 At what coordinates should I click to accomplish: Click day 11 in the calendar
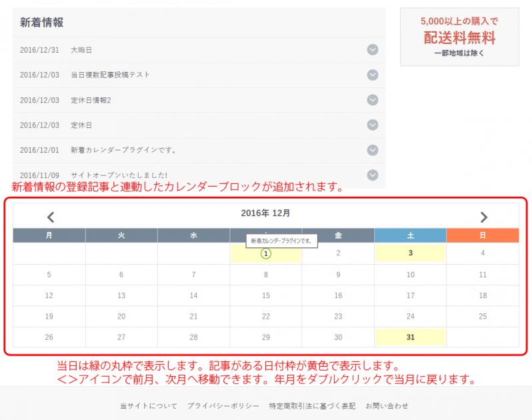click(483, 275)
